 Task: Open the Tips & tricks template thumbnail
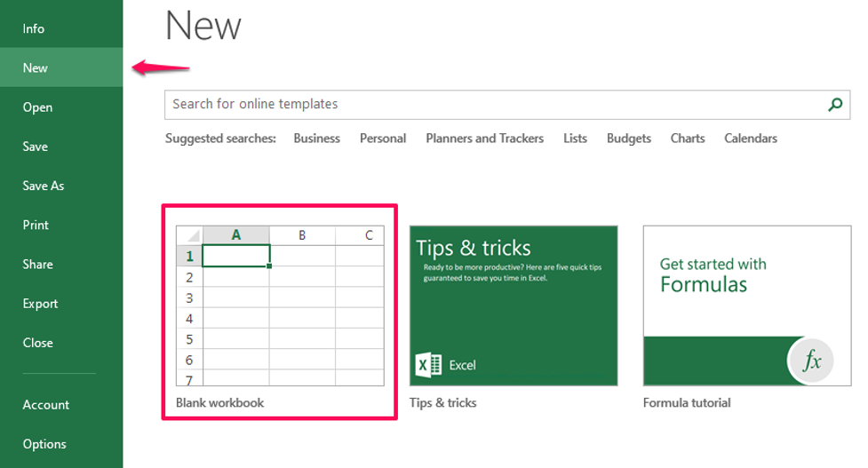point(514,305)
